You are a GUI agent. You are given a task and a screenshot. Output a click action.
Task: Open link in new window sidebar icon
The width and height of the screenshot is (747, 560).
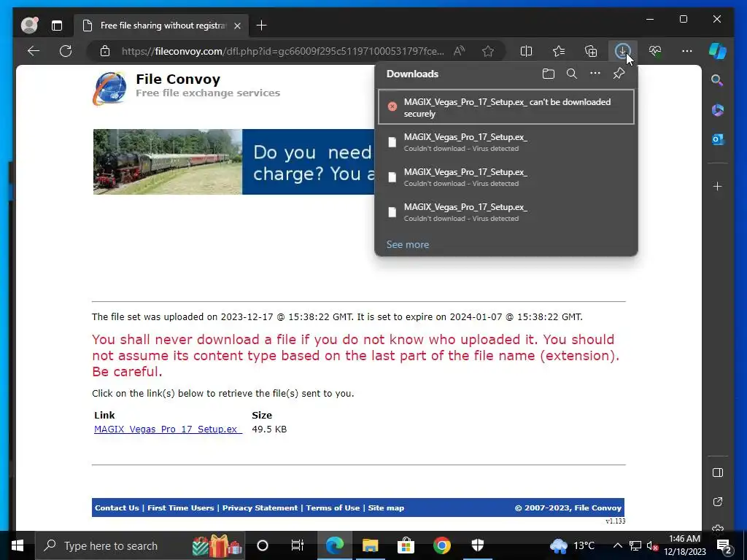(718, 502)
